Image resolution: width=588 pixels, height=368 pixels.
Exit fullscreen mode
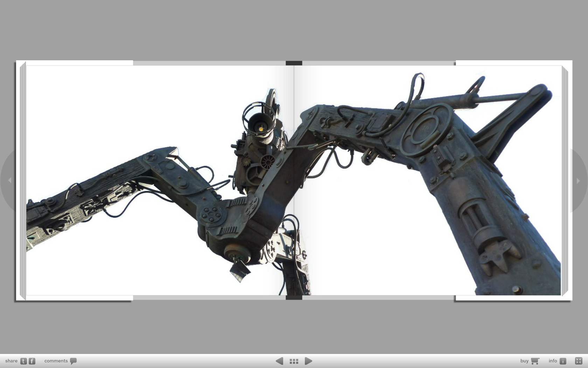tap(579, 361)
